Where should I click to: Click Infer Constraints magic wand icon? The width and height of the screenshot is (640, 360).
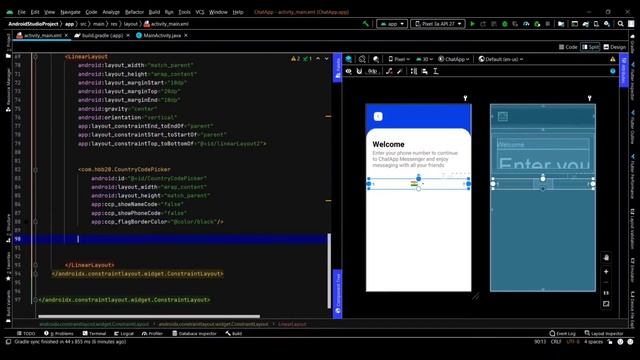(x=400, y=71)
